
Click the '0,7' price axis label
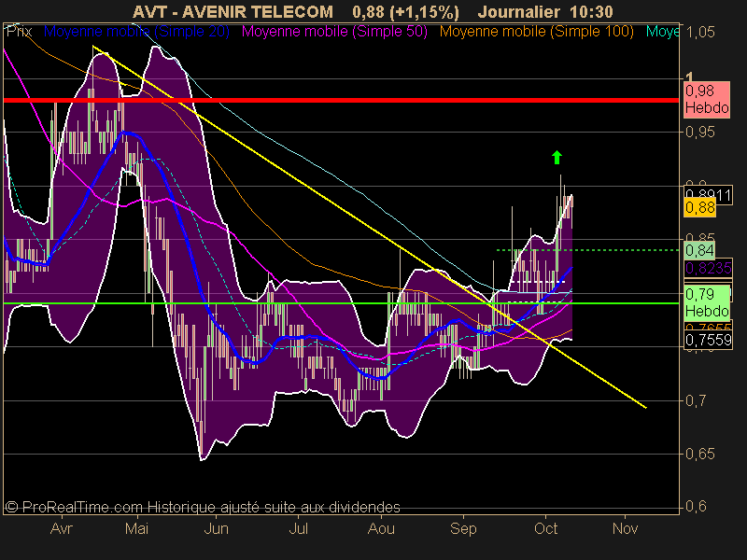[696, 400]
